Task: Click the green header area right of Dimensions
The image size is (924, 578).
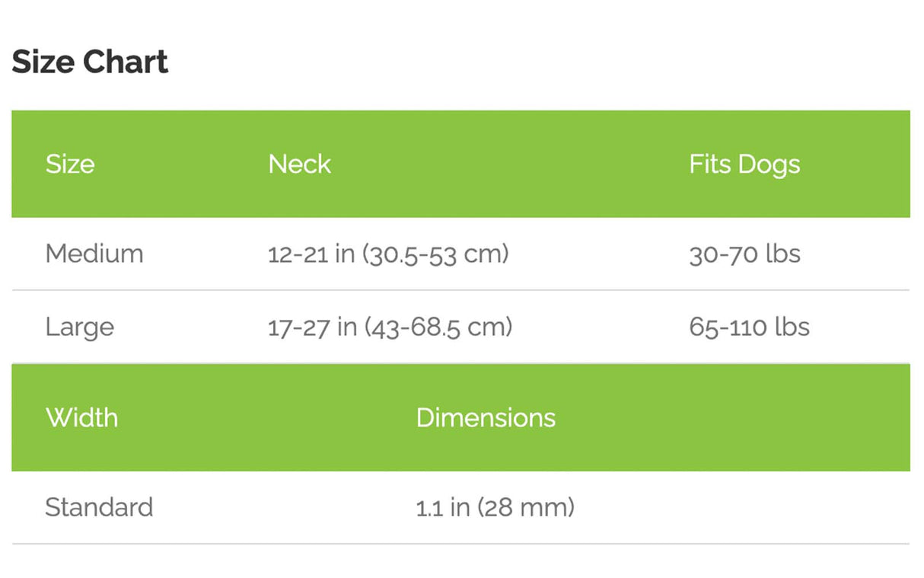Action: [x=731, y=417]
